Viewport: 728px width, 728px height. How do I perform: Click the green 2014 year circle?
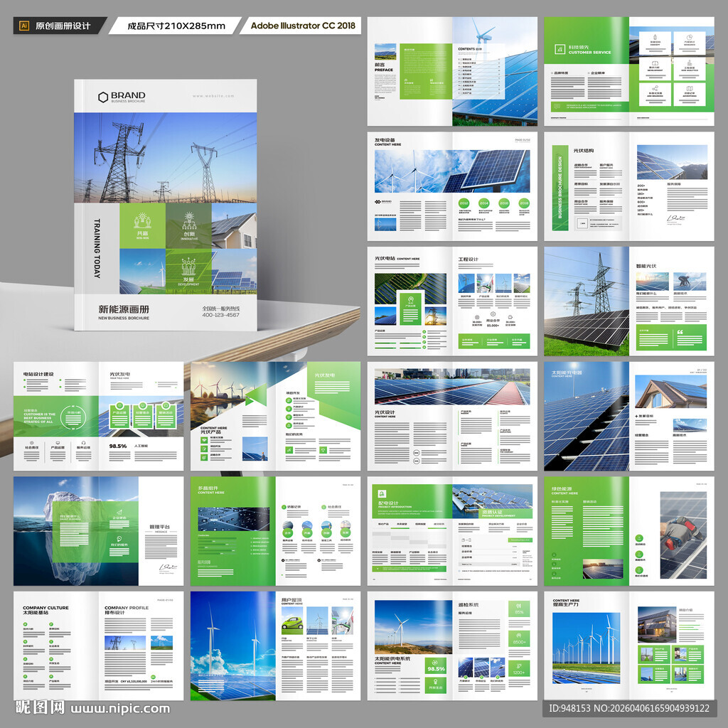click(483, 203)
